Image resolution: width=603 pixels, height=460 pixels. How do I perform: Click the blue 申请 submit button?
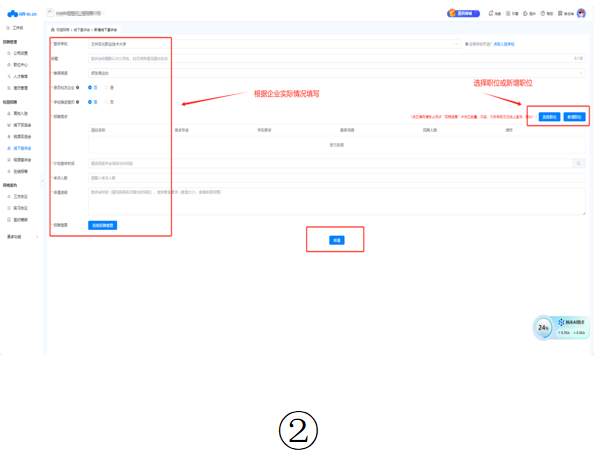(336, 240)
